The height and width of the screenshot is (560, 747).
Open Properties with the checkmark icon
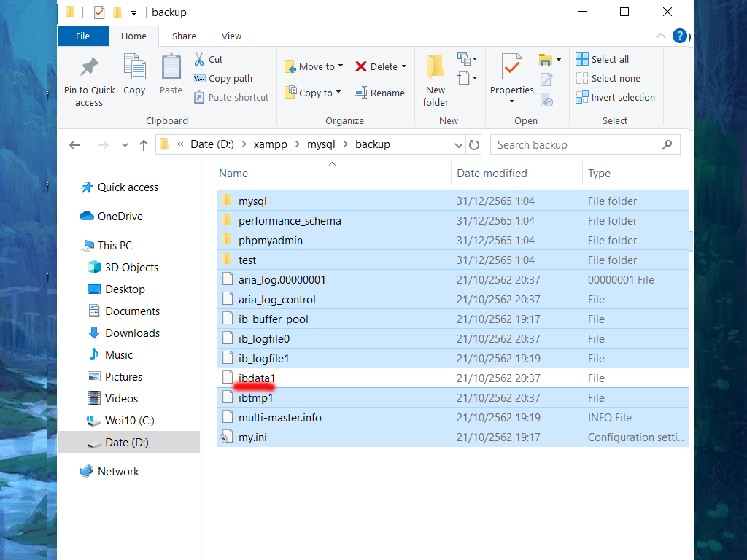coord(511,68)
